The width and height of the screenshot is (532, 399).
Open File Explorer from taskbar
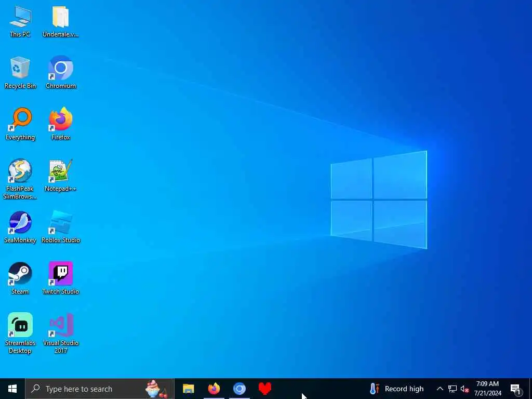click(188, 389)
